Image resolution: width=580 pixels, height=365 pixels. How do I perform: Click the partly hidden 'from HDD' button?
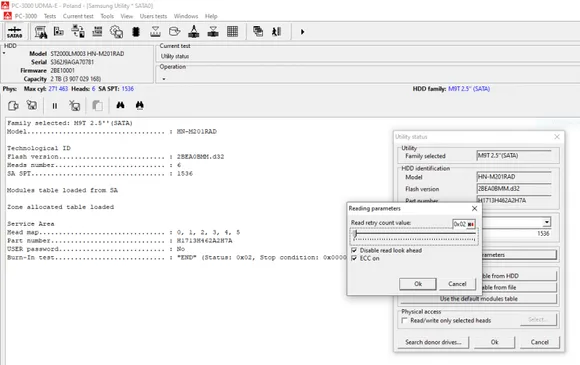pos(519,276)
